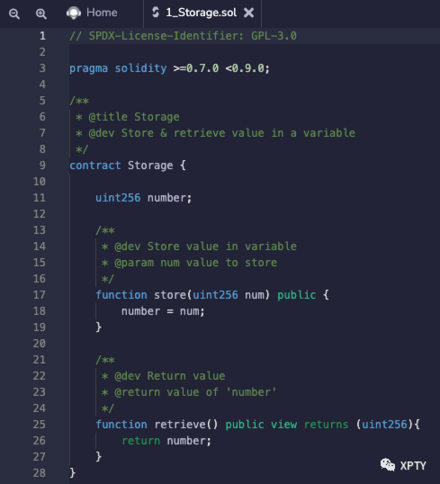Click the contract keyword on line 9
This screenshot has width=440, height=484.
95,165
